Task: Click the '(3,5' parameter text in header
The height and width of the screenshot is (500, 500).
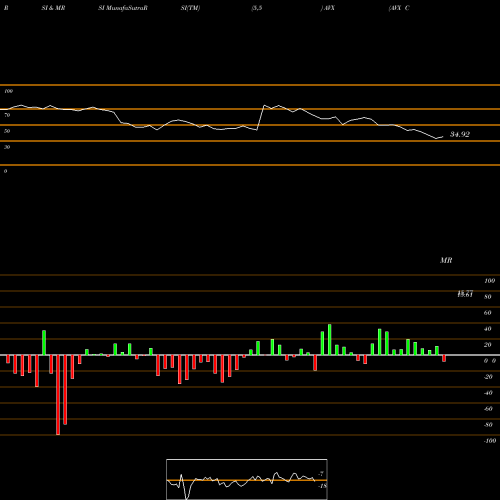Action: (257, 8)
